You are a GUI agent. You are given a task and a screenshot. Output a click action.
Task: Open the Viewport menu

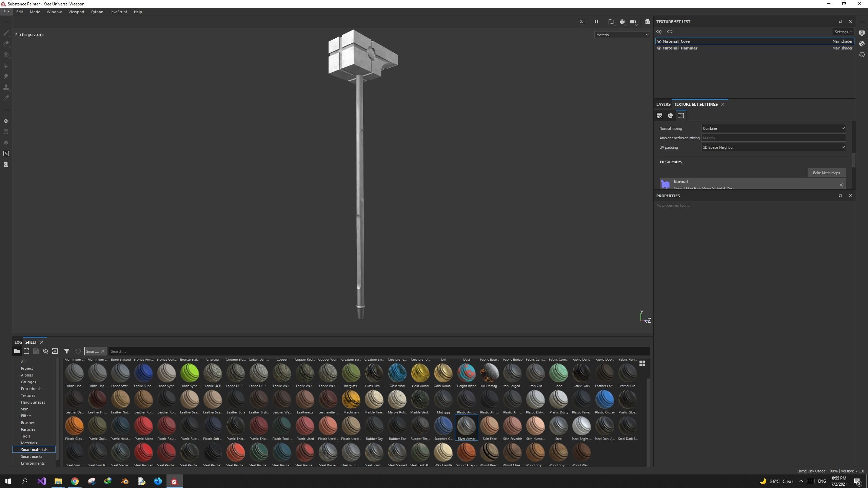76,12
